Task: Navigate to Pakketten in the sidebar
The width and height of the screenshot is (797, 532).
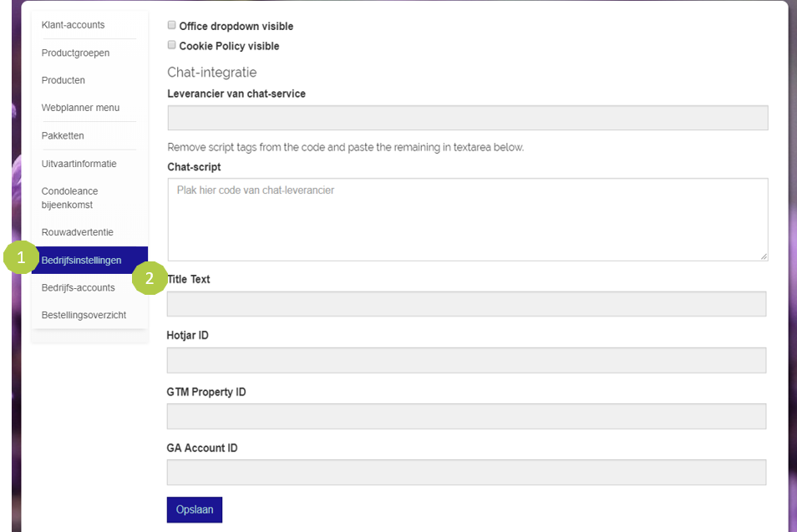Action: pos(63,135)
